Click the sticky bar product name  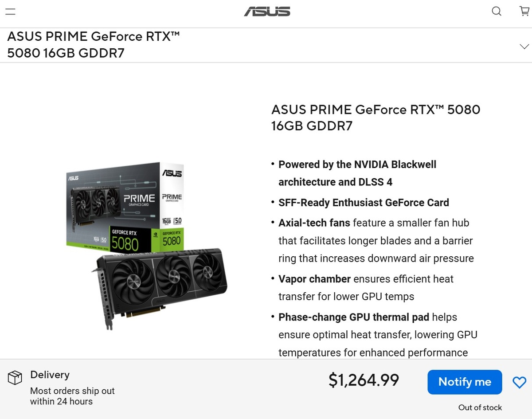[x=94, y=45]
